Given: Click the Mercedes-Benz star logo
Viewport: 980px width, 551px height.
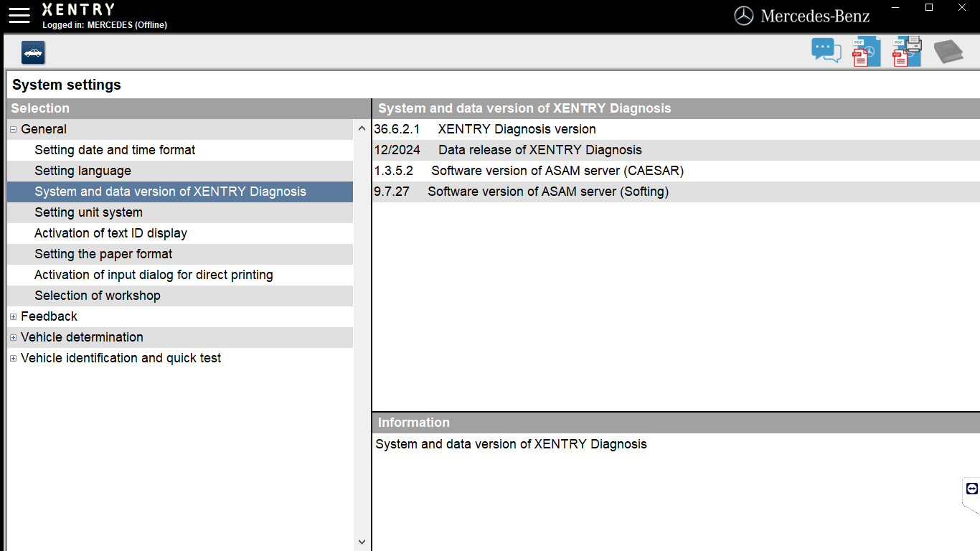Looking at the screenshot, I should [x=744, y=16].
